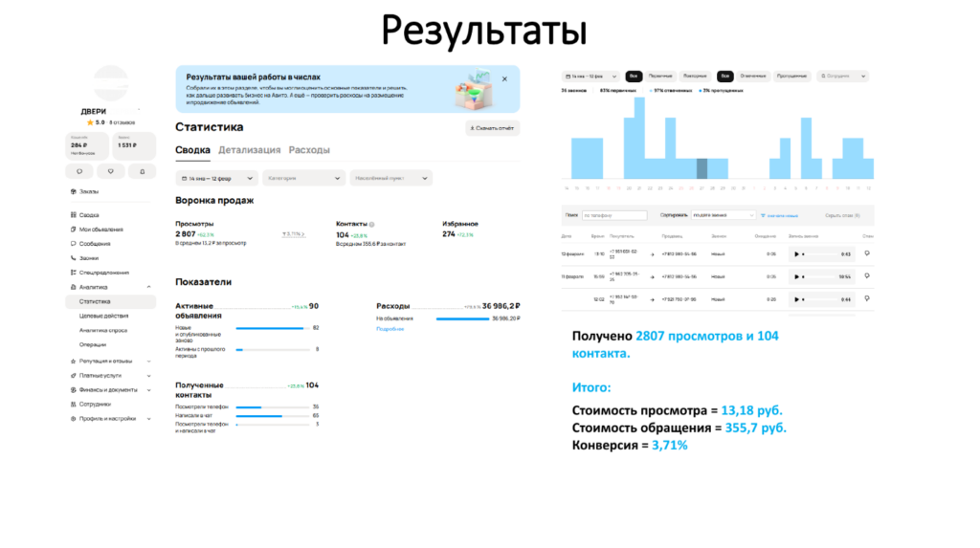
Task: Click the Репутация и отзывы star icon
Action: 73,362
